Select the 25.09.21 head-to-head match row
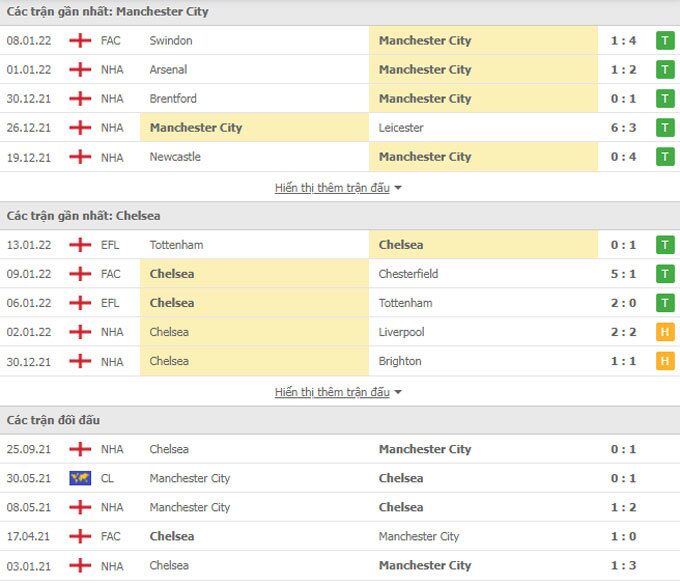This screenshot has width=680, height=585. pyautogui.click(x=340, y=450)
